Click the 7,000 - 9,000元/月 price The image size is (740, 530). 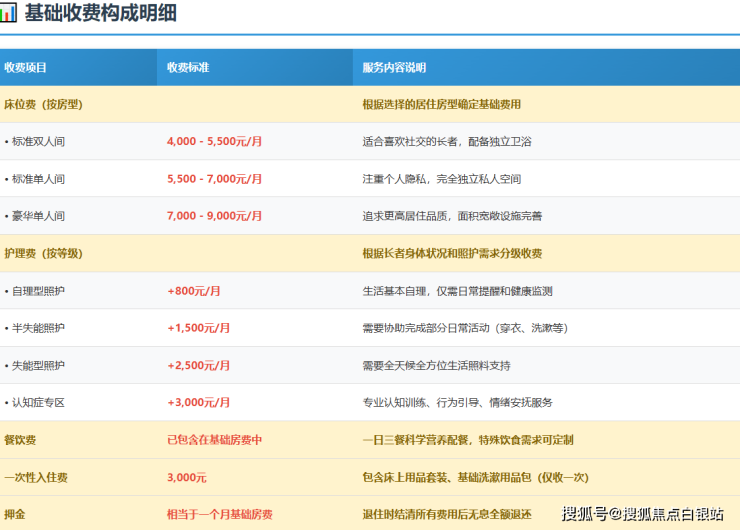tap(214, 216)
